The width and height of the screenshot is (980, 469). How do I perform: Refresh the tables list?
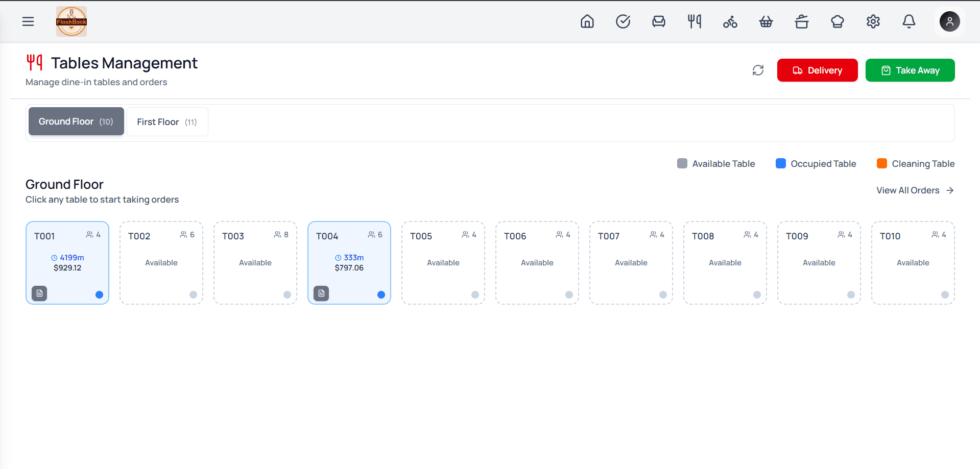coord(758,70)
